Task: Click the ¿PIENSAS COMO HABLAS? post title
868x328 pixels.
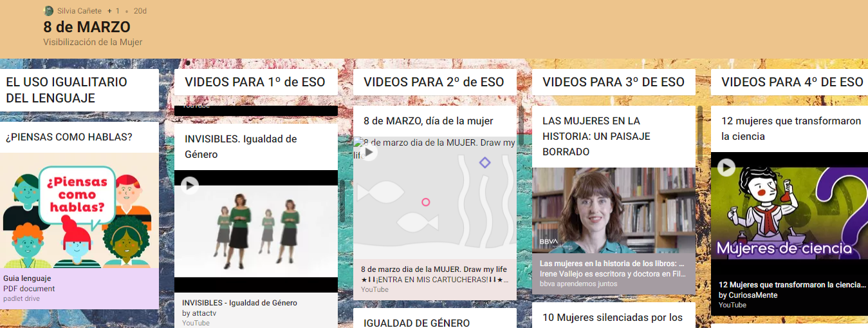Action: pyautogui.click(x=69, y=137)
